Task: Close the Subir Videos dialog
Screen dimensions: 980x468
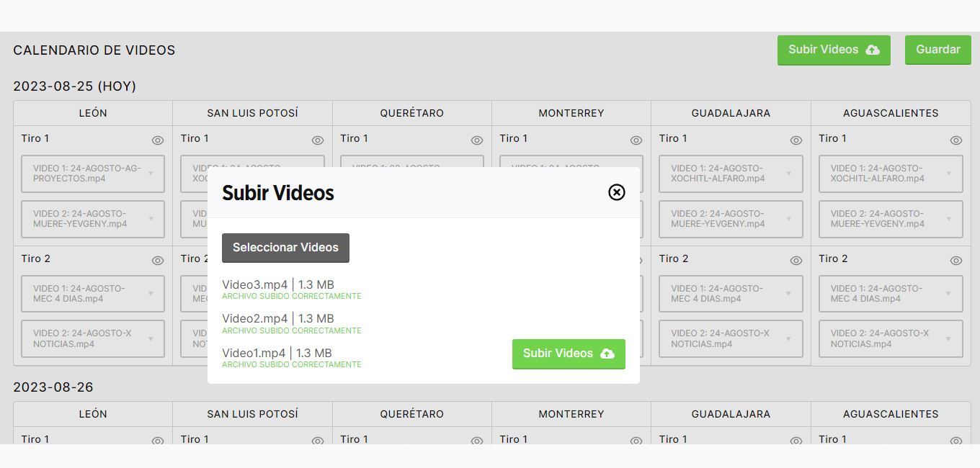Action: point(617,192)
